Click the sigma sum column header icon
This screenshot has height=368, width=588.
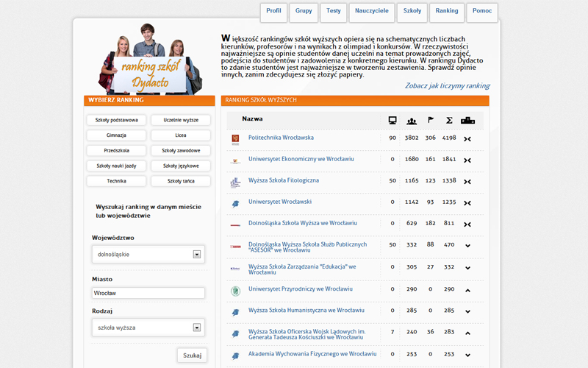pos(449,120)
